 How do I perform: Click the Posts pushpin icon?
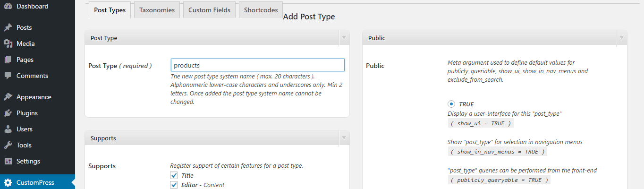8,27
